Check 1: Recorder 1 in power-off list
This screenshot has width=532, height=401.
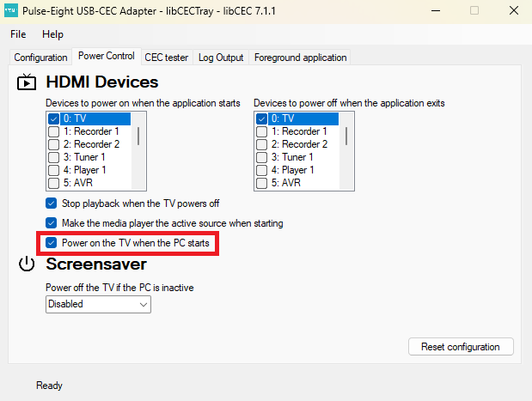coord(261,131)
